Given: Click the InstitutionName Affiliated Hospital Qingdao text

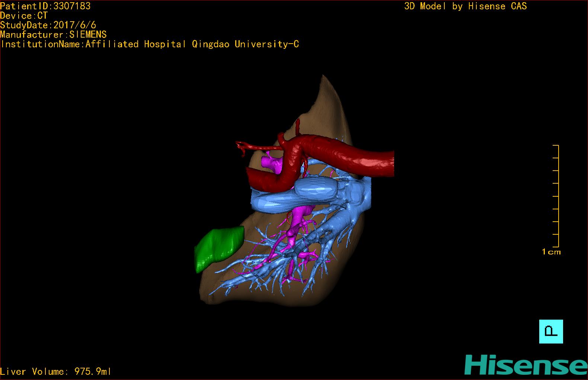Looking at the screenshot, I should pyautogui.click(x=150, y=44).
